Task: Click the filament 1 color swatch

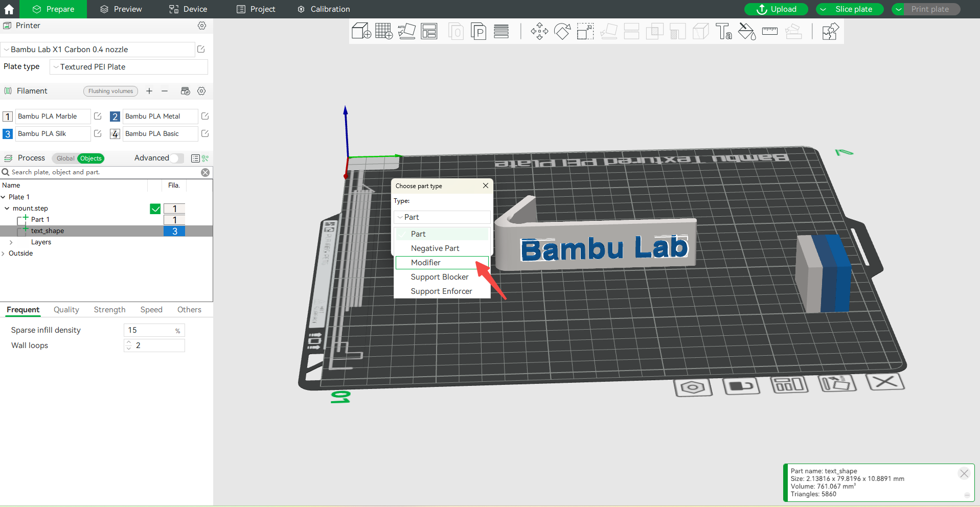Action: pos(8,117)
